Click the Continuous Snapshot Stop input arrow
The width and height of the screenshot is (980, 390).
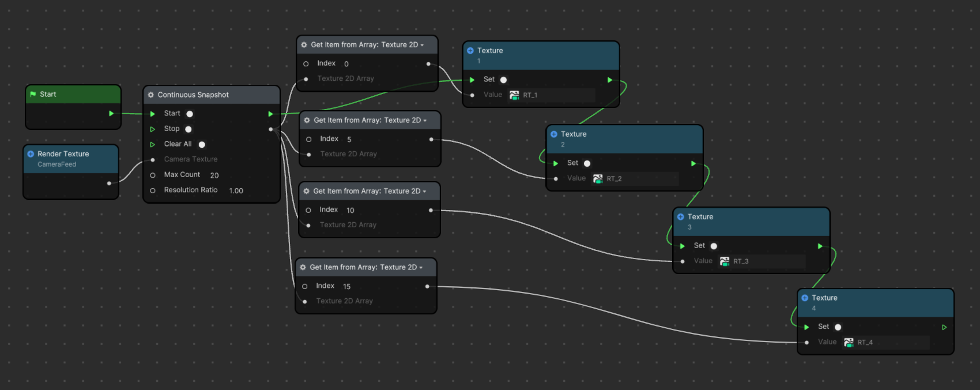[153, 129]
